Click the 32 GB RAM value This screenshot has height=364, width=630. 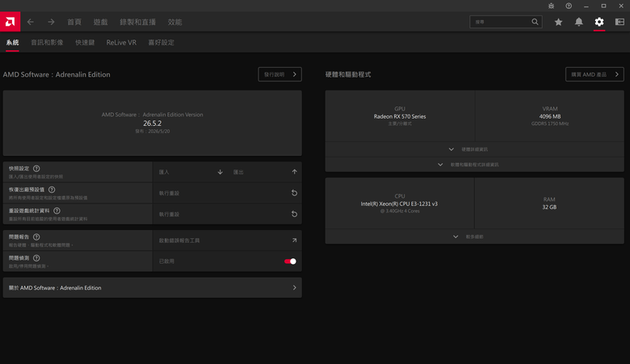(x=549, y=207)
